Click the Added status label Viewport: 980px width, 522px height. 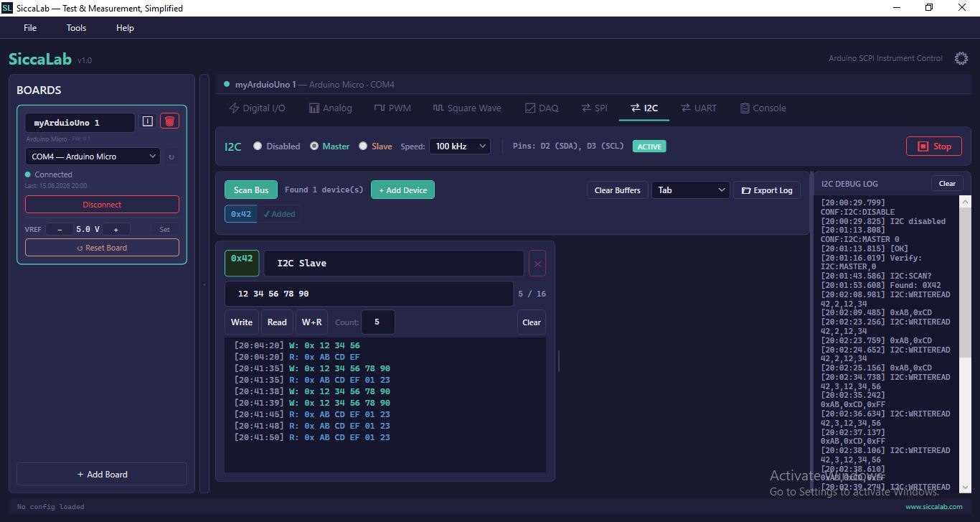click(279, 213)
